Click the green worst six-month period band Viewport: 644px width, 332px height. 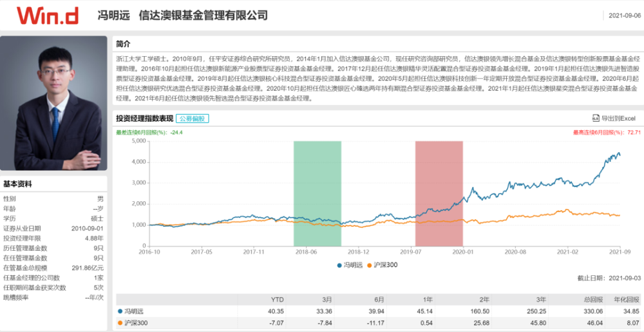(317, 193)
